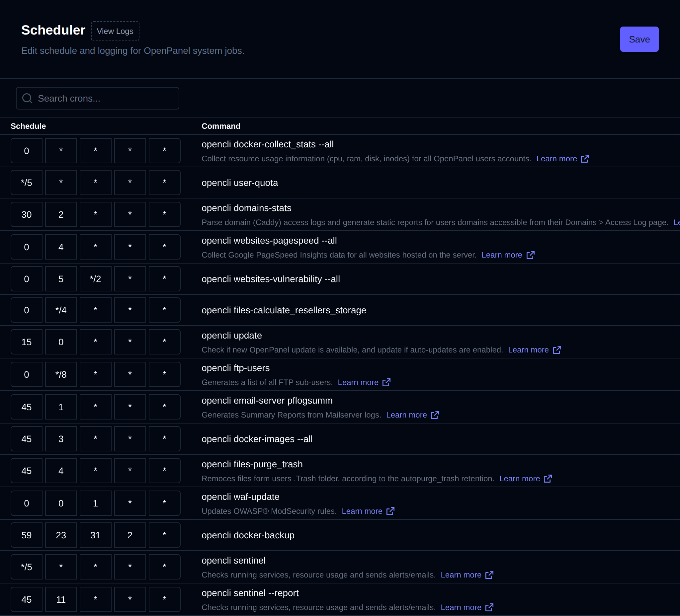680x616 pixels.
Task: Edit hour field 5 of websites-vulnerability row
Action: point(61,279)
